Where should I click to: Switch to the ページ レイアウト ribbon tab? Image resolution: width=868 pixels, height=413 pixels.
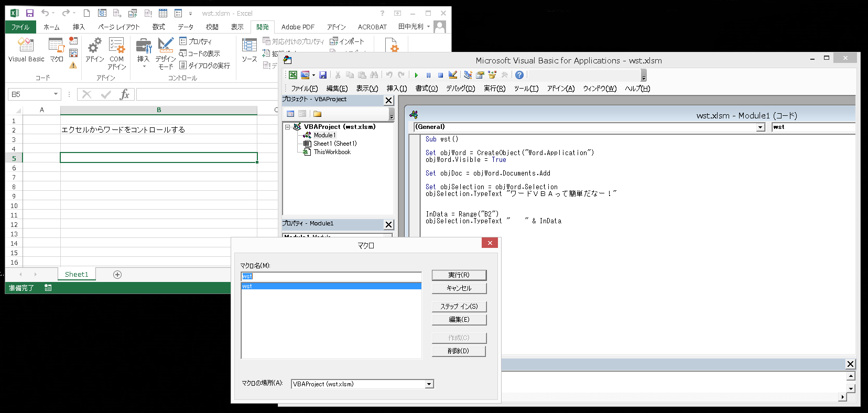118,27
